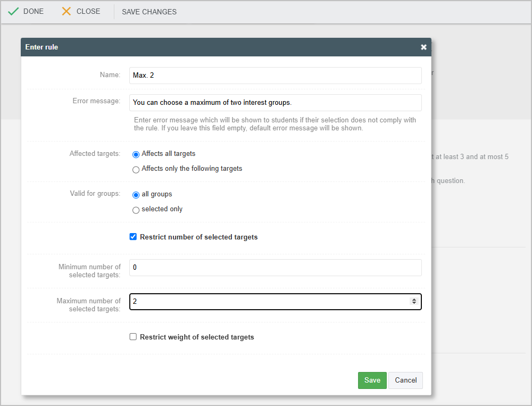This screenshot has width=532, height=406.
Task: Click inside the Maximum number of targets field
Action: click(x=266, y=302)
